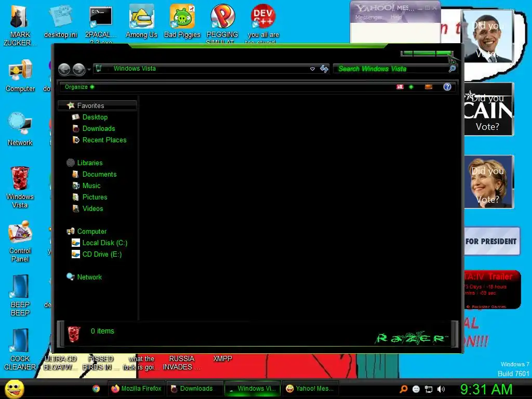Viewport: 532px width, 399px height.
Task: Click the "0 items" status text
Action: click(x=102, y=331)
